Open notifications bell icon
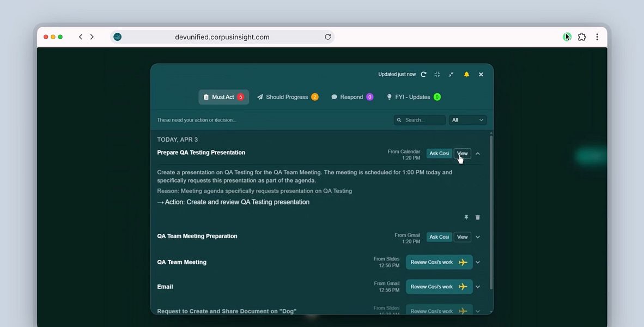Image resolution: width=644 pixels, height=327 pixels. coord(466,74)
